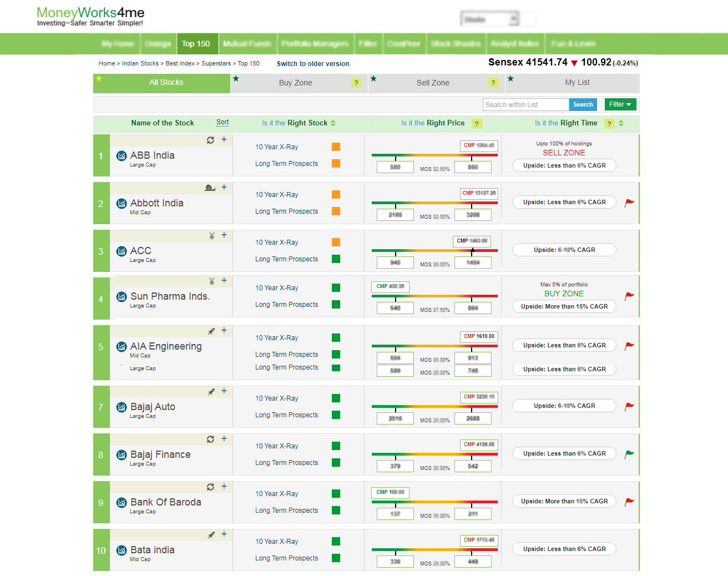The image size is (728, 576).
Task: Toggle the star on the Buy Zone tab
Action: tap(236, 79)
